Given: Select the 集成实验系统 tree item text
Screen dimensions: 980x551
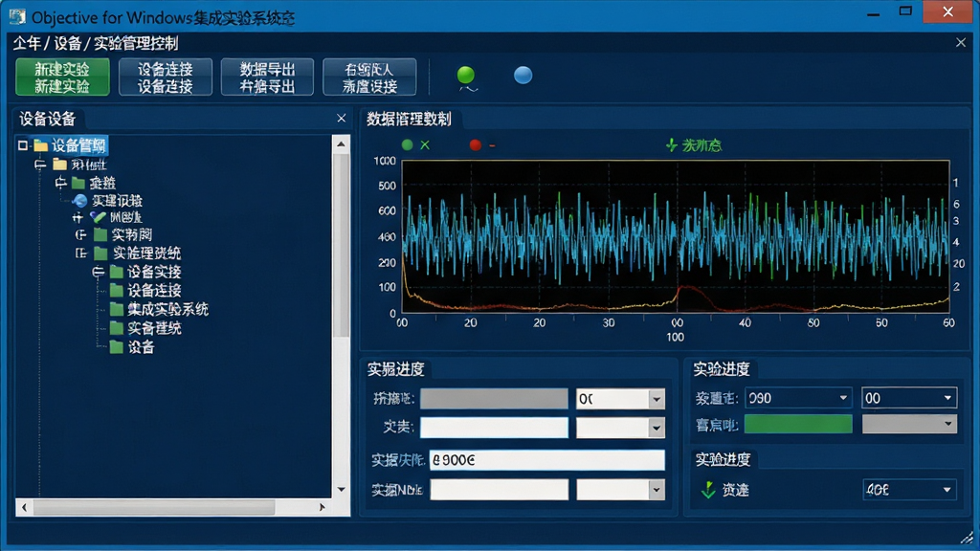Looking at the screenshot, I should click(168, 309).
